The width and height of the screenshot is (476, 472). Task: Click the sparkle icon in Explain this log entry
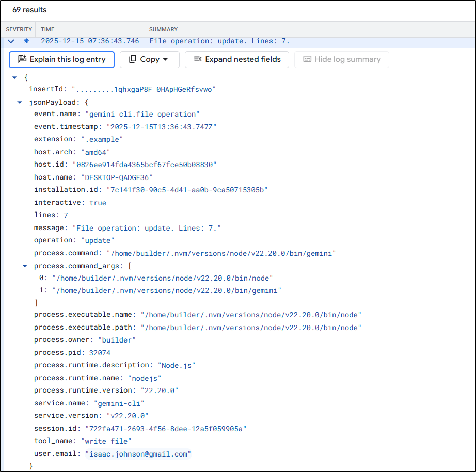[22, 59]
